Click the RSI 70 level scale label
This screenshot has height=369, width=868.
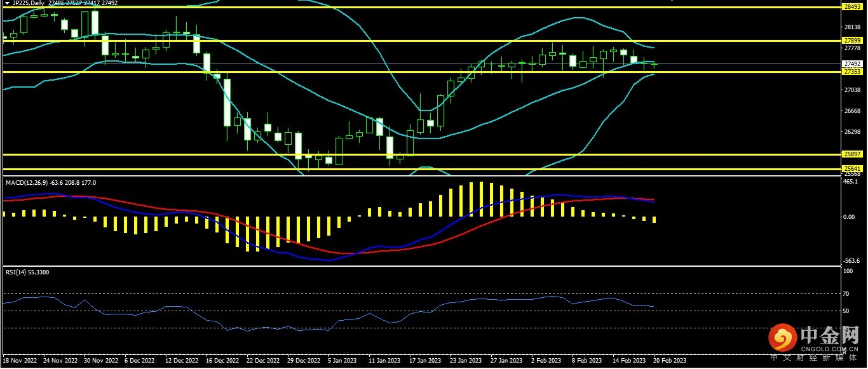coord(846,294)
